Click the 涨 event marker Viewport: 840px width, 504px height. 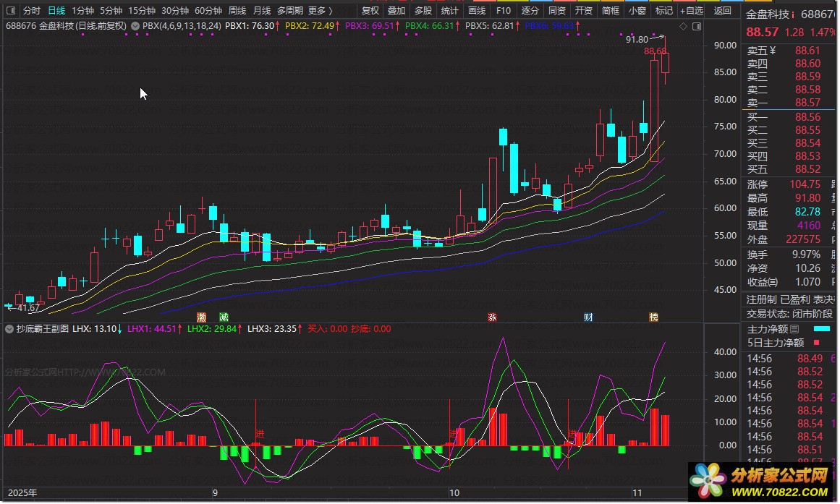pos(492,317)
